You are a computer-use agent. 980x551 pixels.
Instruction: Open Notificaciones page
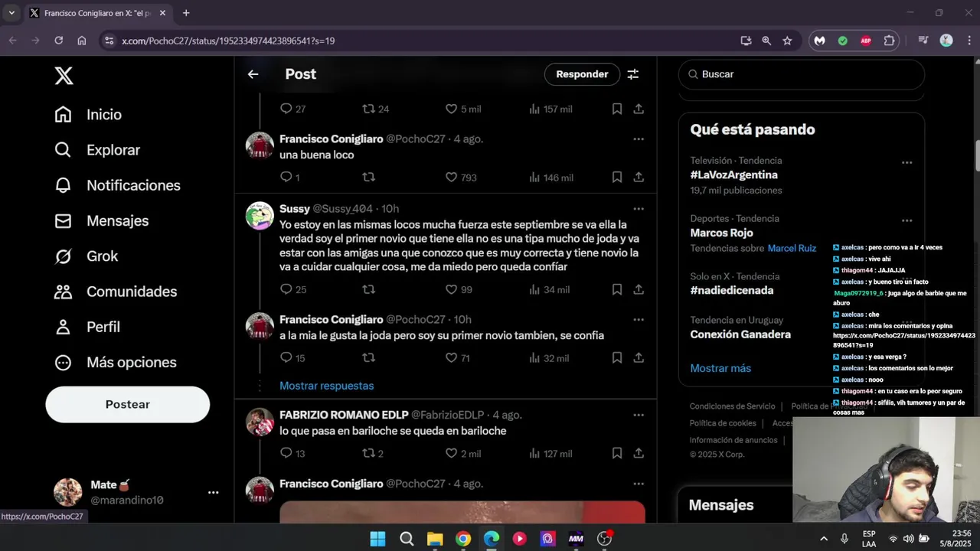click(x=117, y=185)
